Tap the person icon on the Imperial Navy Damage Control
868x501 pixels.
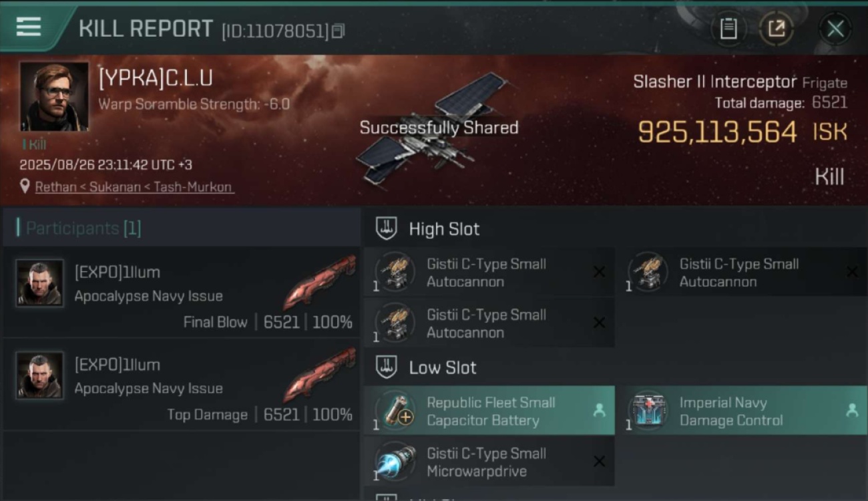[852, 411]
